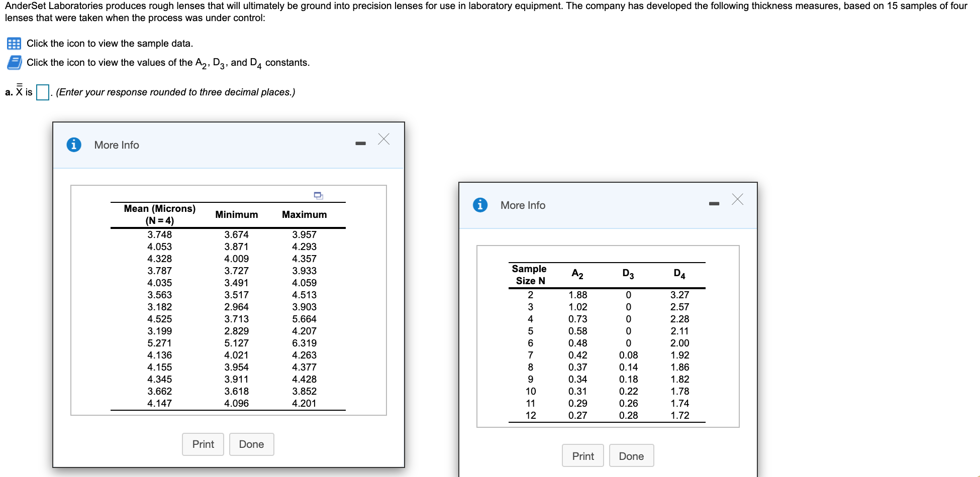Click maximum value 5.664
This screenshot has height=477, width=980.
(305, 319)
